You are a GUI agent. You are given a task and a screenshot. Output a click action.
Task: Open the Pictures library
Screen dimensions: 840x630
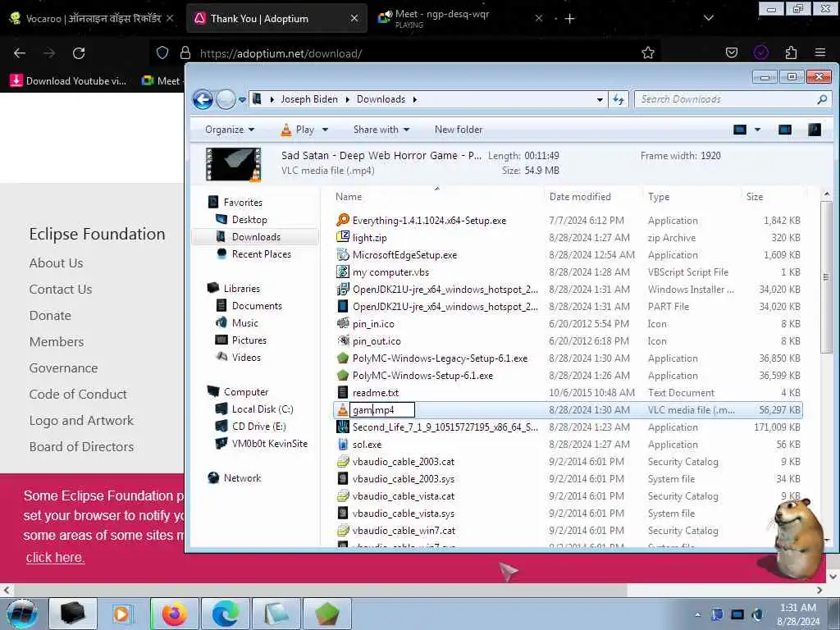[249, 340]
